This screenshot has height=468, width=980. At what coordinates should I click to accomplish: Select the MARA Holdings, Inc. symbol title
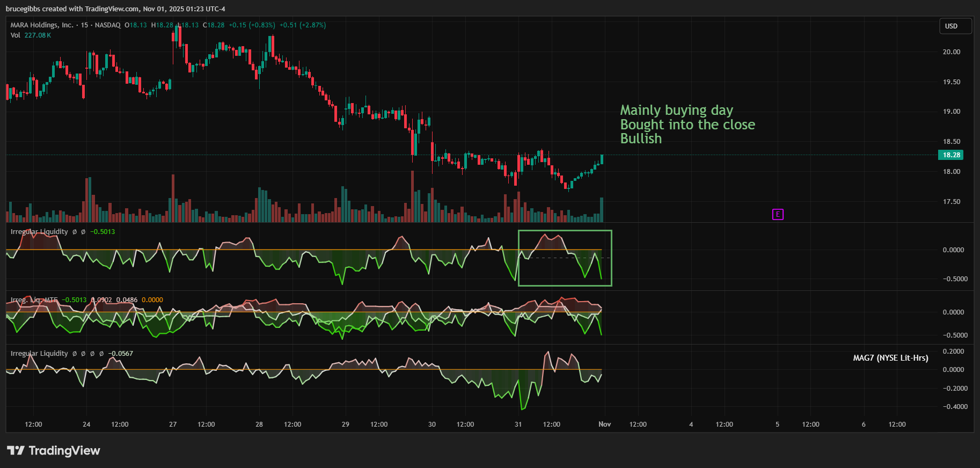click(x=42, y=25)
